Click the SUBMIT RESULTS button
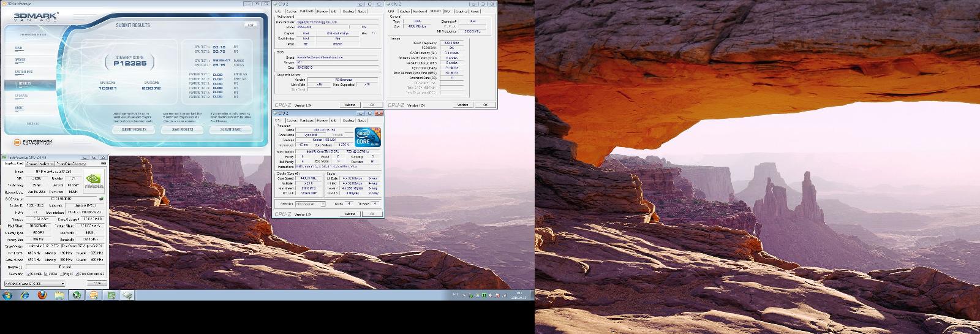 point(134,130)
